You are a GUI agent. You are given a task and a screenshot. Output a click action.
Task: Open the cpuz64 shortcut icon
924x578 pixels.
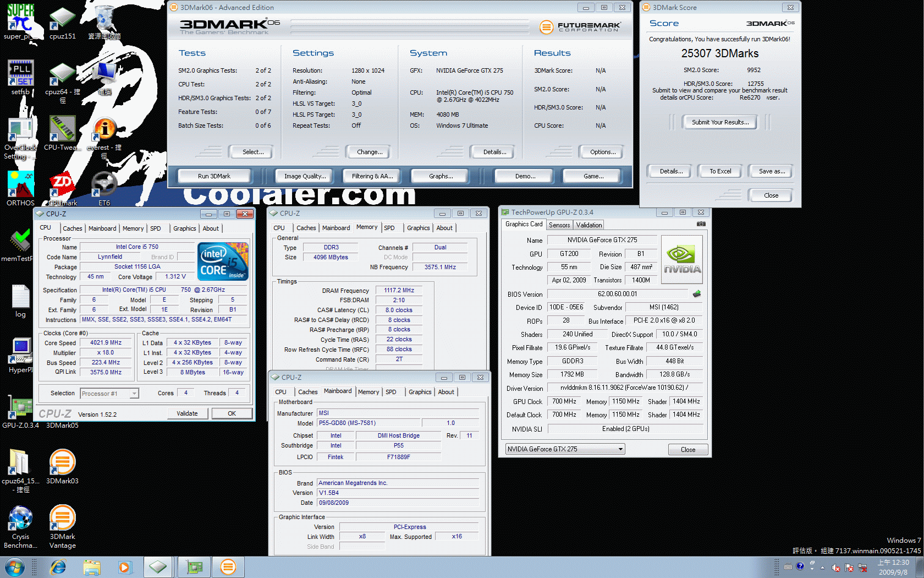62,81
